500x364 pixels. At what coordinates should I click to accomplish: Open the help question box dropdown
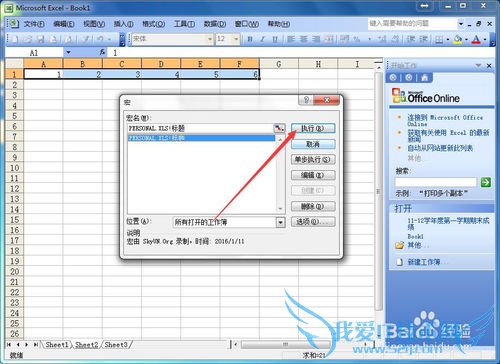pos(461,24)
